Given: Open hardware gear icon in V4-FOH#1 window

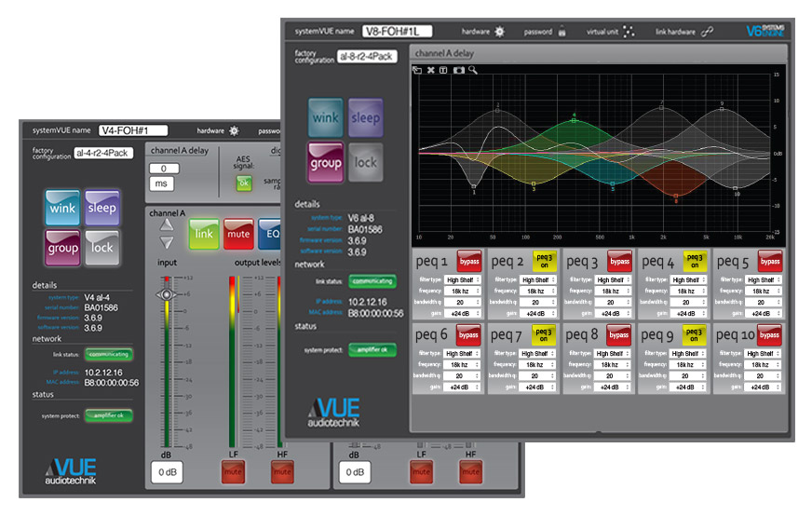Looking at the screenshot, I should point(234,130).
